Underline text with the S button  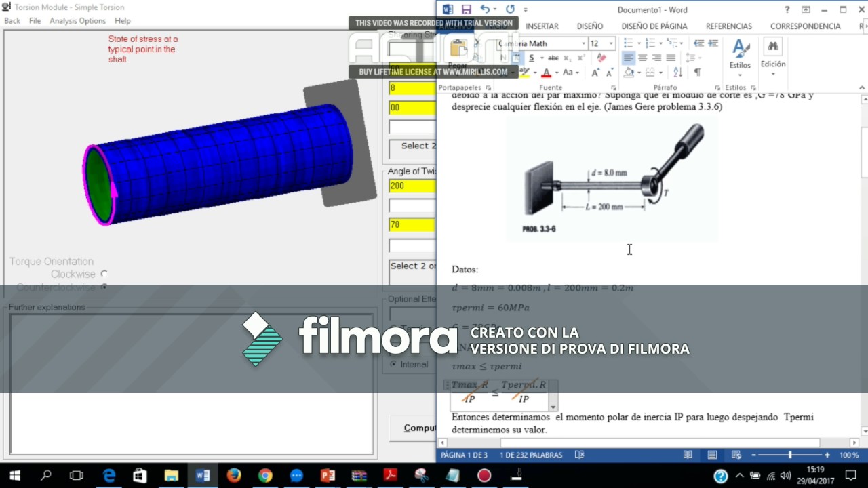tap(532, 58)
